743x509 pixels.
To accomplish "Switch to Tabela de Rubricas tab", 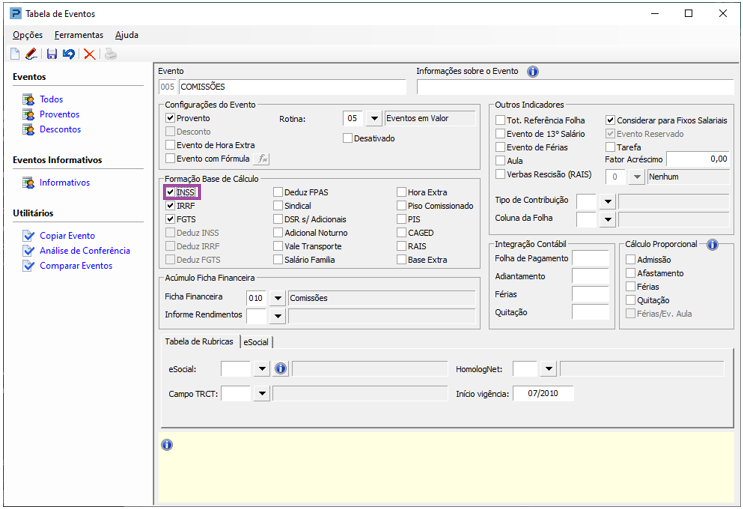I will (199, 342).
